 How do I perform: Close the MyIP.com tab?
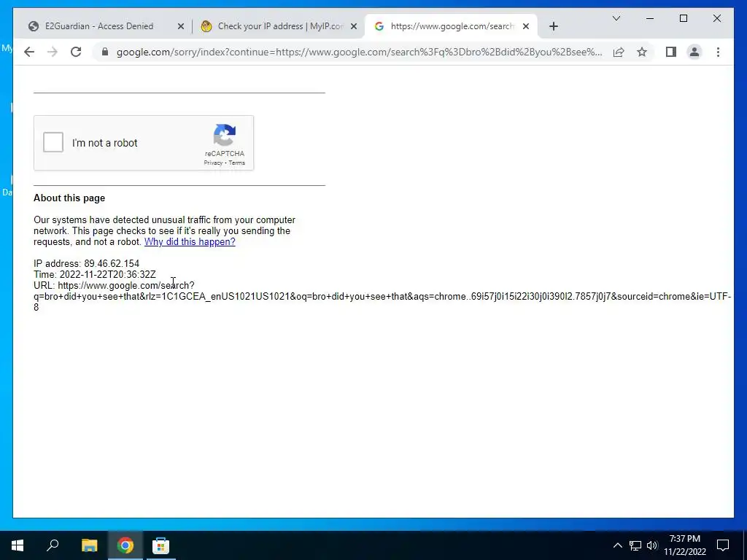[354, 27]
